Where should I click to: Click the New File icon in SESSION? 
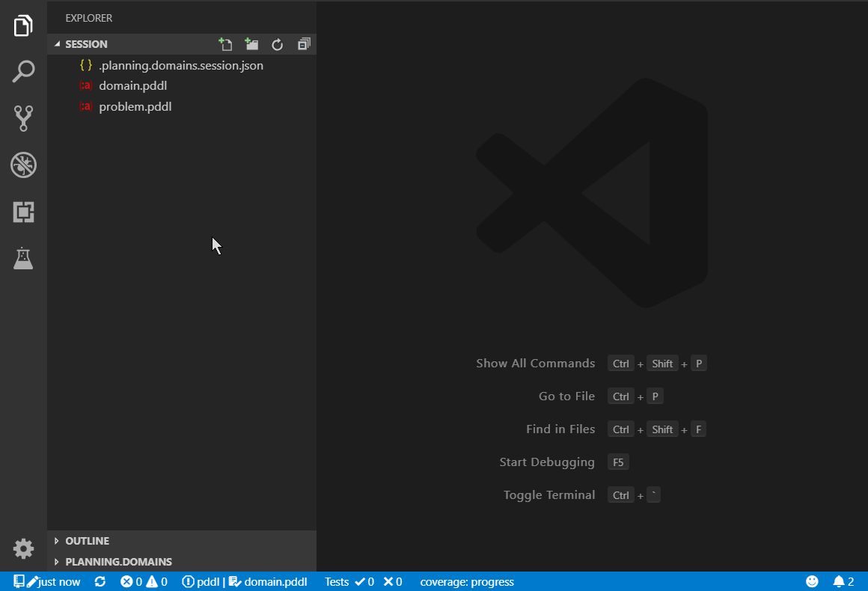pyautogui.click(x=225, y=44)
